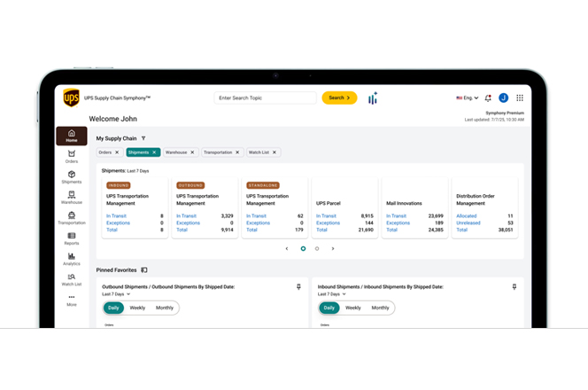Click the yellow Search button

pyautogui.click(x=339, y=98)
